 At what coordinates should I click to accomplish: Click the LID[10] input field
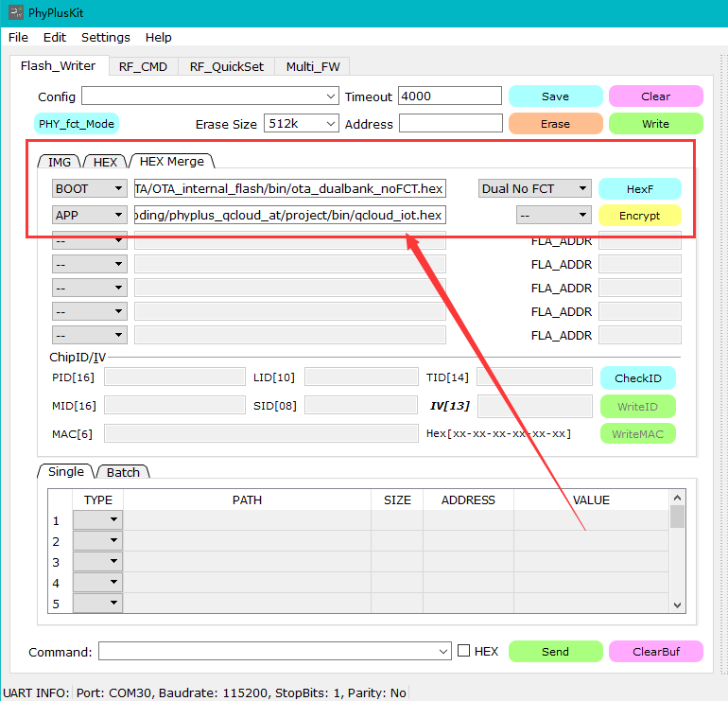pyautogui.click(x=361, y=377)
